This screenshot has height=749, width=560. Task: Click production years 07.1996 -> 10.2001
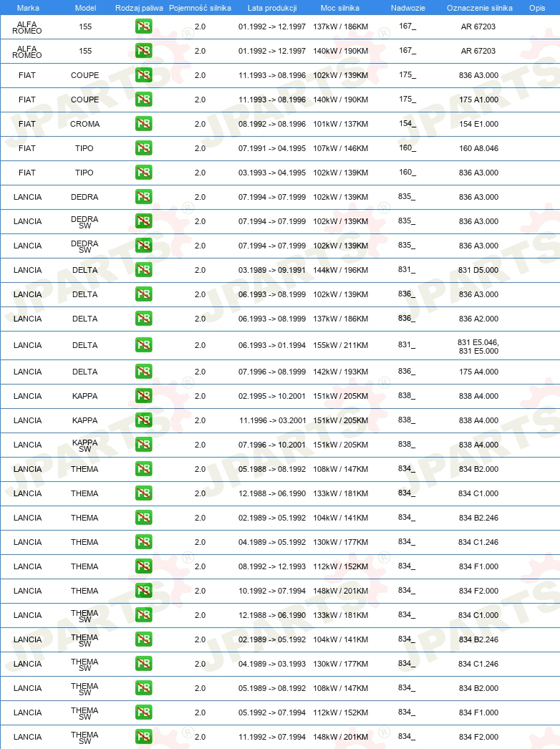(x=272, y=445)
